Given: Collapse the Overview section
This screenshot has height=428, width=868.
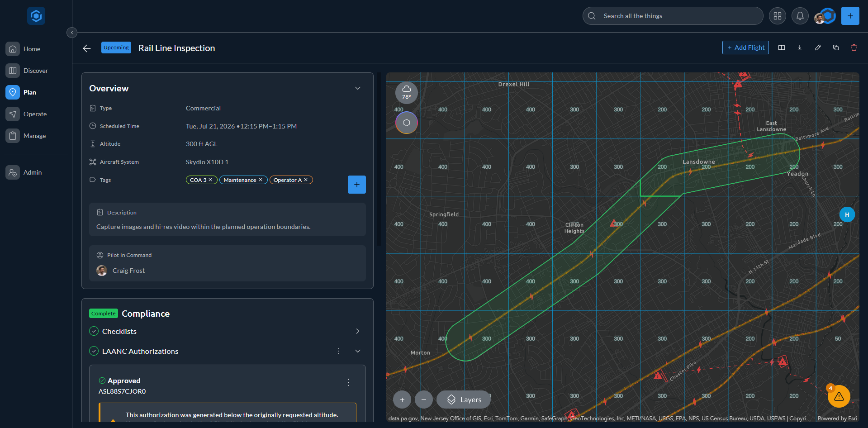Looking at the screenshot, I should [358, 88].
